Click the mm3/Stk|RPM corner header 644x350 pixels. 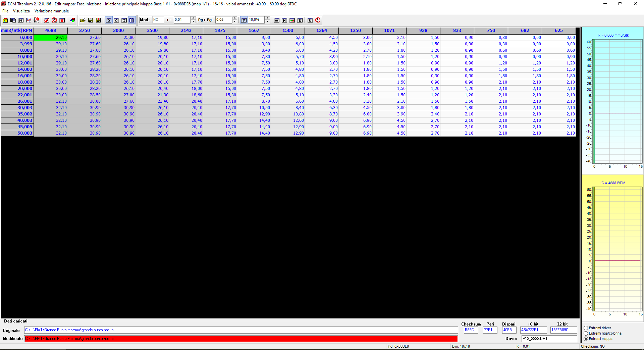(x=17, y=31)
